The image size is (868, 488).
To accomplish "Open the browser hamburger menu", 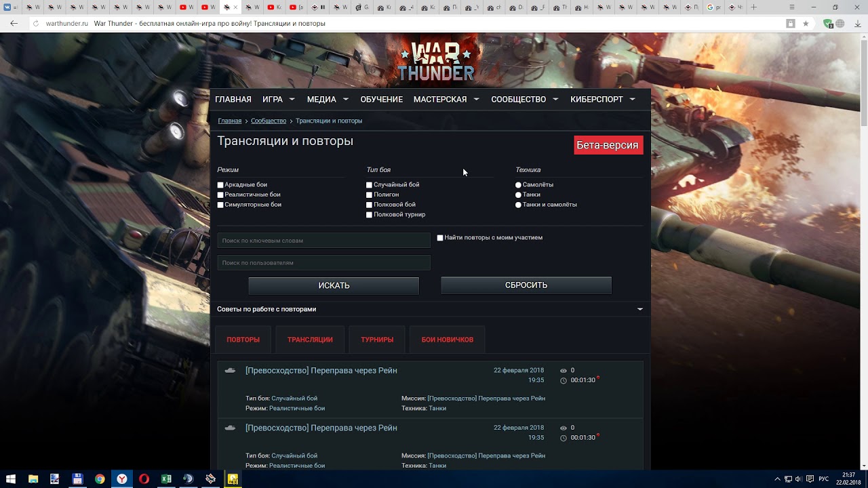I will click(792, 7).
